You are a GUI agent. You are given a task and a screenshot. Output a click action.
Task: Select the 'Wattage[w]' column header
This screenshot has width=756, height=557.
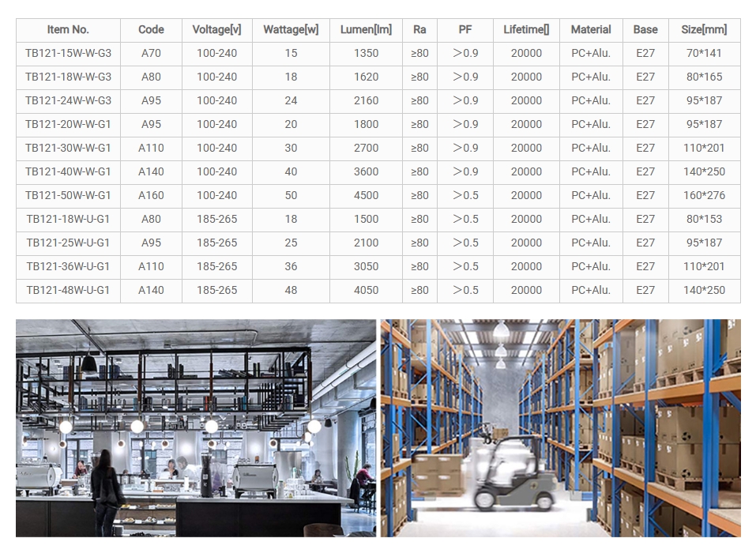pos(291,30)
